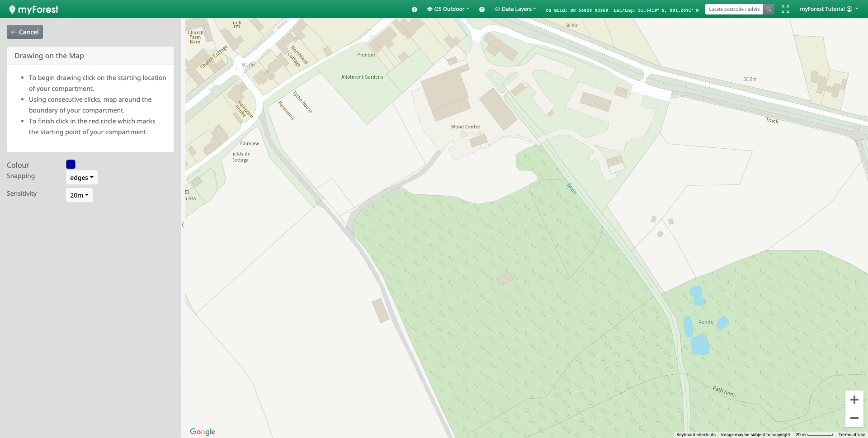Click help icon left of Data Layers
The image size is (868, 438).
(482, 9)
